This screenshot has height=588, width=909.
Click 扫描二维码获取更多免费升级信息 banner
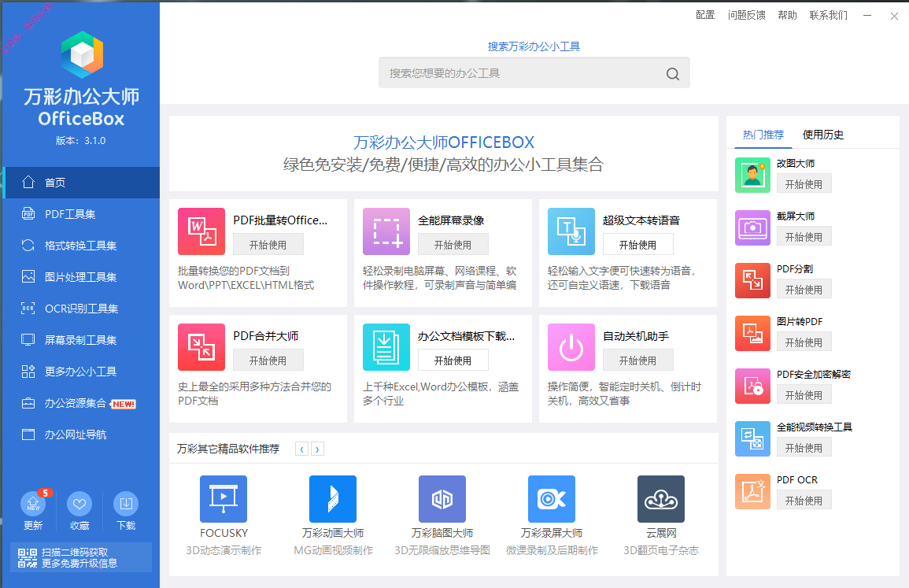click(81, 557)
